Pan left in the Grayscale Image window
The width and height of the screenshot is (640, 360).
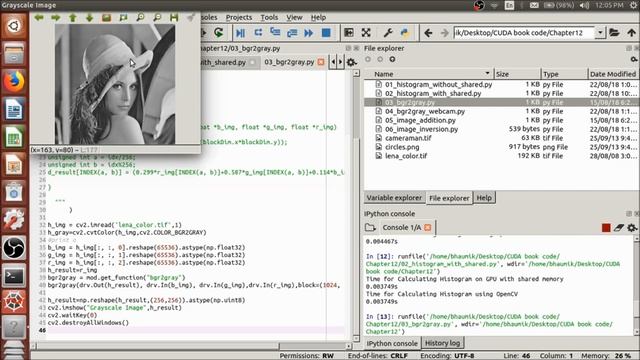click(39, 18)
